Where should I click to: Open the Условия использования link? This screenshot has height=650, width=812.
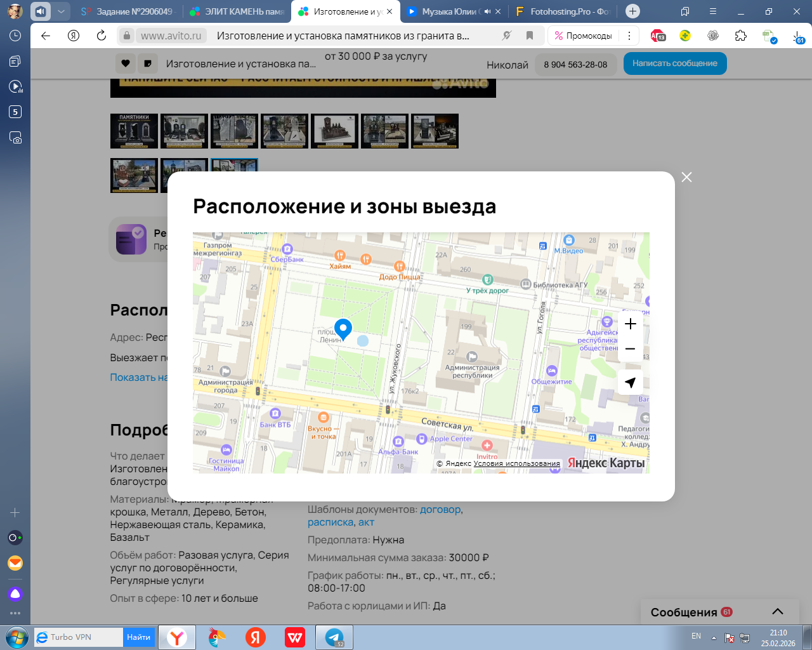point(516,463)
